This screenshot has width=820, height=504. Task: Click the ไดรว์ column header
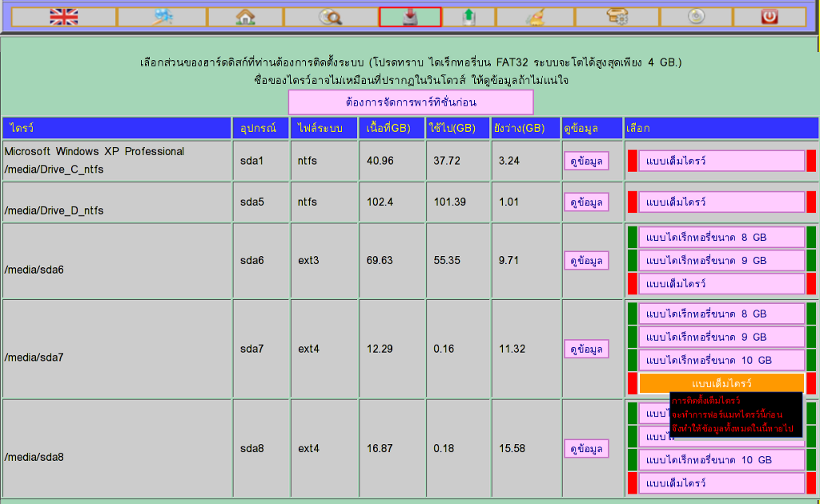pyautogui.click(x=117, y=128)
